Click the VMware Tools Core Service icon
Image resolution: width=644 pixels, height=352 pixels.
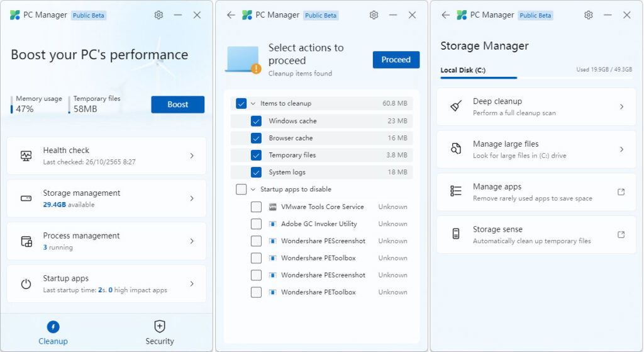272,207
